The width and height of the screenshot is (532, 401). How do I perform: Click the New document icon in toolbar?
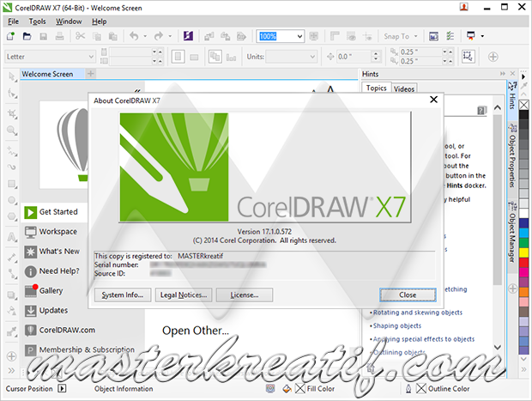(x=10, y=36)
